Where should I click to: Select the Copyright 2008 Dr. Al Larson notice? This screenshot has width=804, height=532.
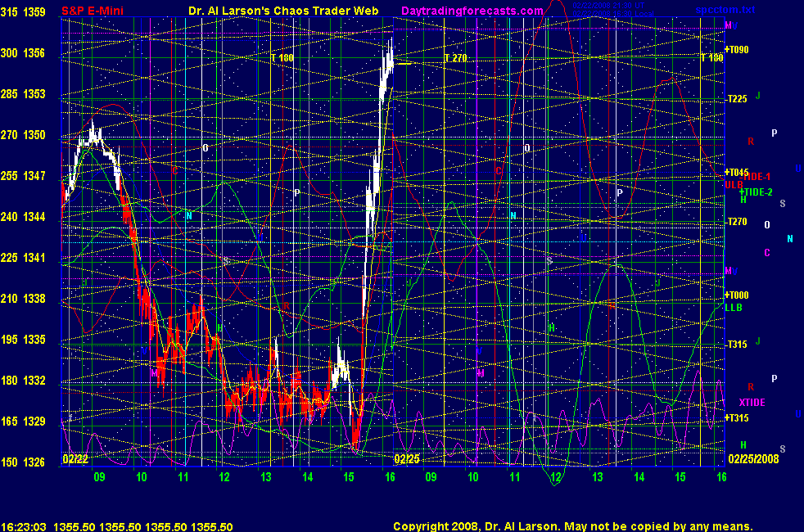[573, 526]
